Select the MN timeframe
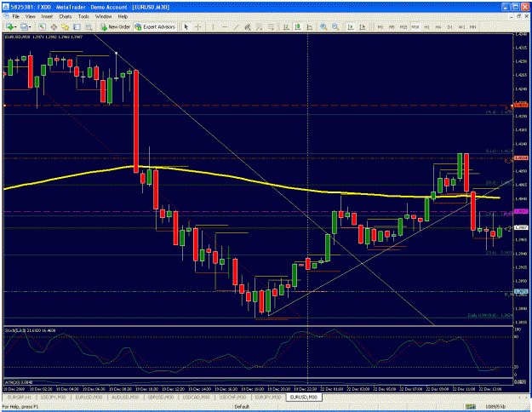 (473, 26)
